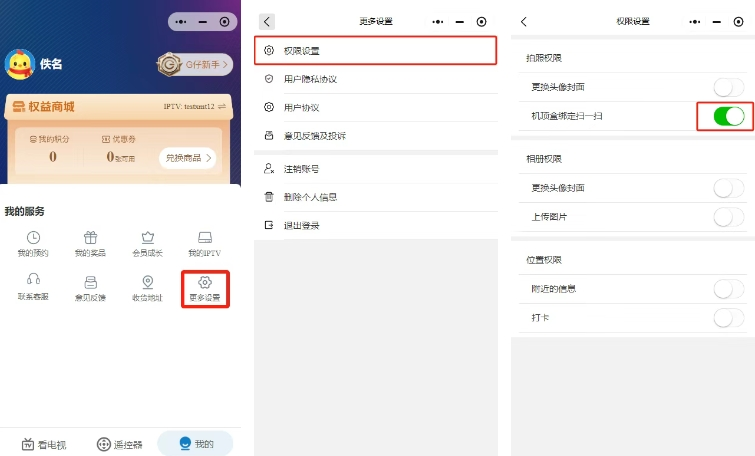Disable the 机顶盒绑定扫一扫 switch
755x456 pixels.
(729, 117)
